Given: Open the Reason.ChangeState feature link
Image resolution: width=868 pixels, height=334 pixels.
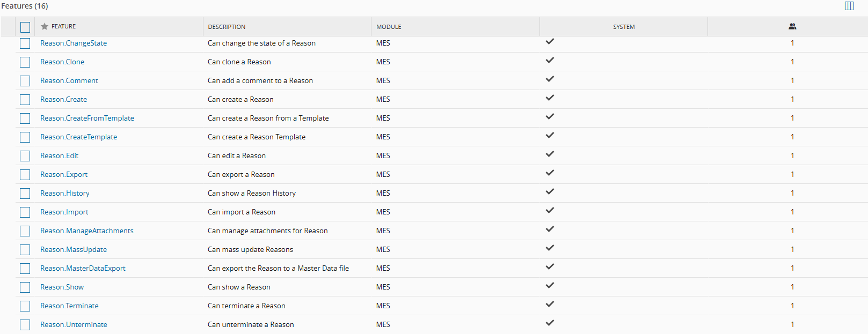Looking at the screenshot, I should tap(74, 43).
